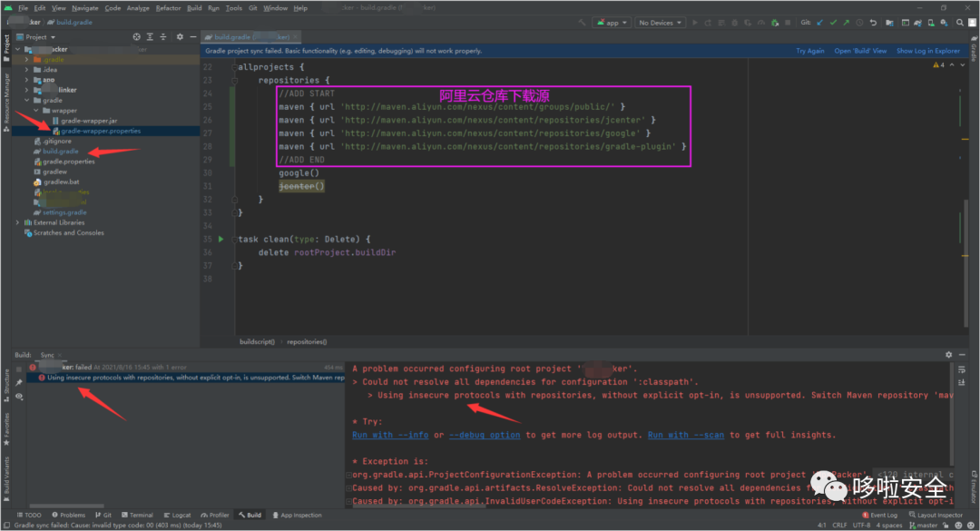Open the Analyze menu
Screen dimensions: 980x531
138,8
